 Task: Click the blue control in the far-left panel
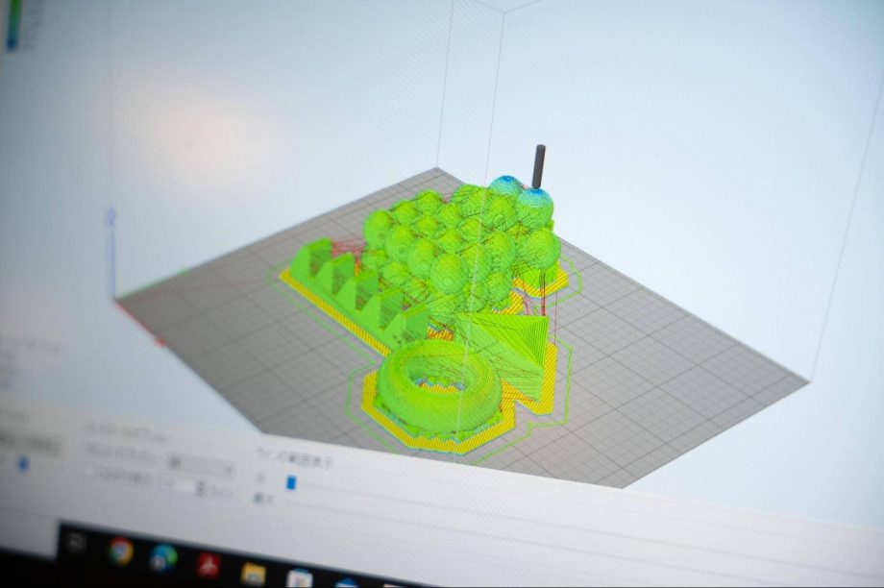24,463
